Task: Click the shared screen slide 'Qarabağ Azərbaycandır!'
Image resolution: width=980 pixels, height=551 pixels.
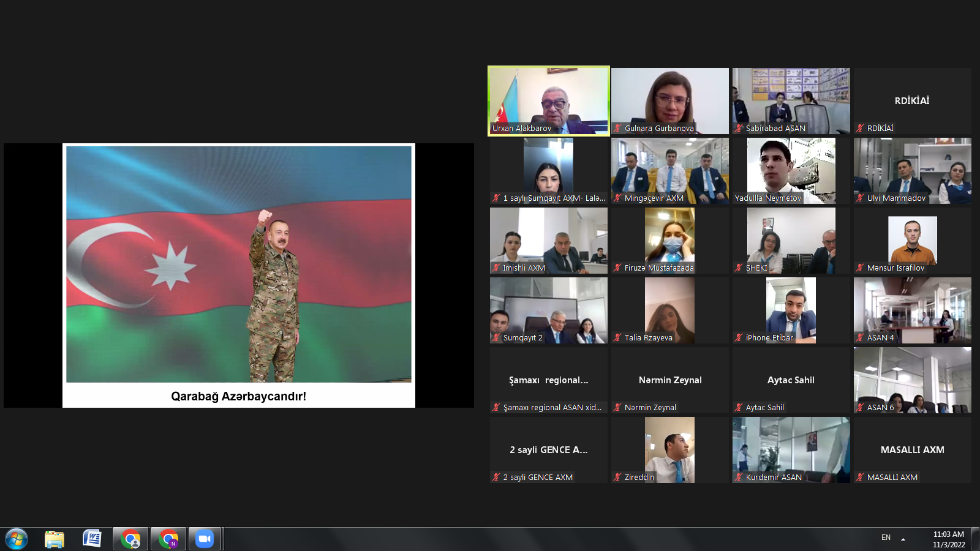Action: point(239,275)
